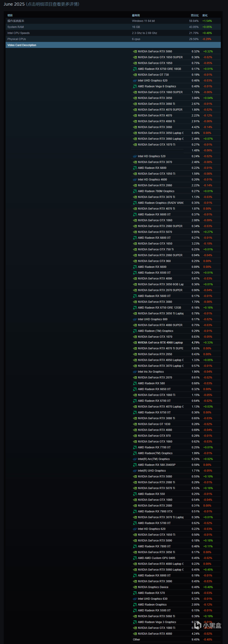Image resolution: width=228 pixels, height=644 pixels.
Task: Click the NVIDIA GeForce GTX 1050 Ti row name
Action: coord(157,174)
